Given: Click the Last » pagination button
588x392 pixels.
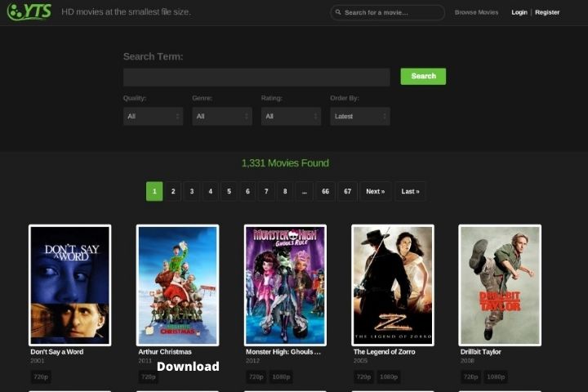Looking at the screenshot, I should 410,191.
